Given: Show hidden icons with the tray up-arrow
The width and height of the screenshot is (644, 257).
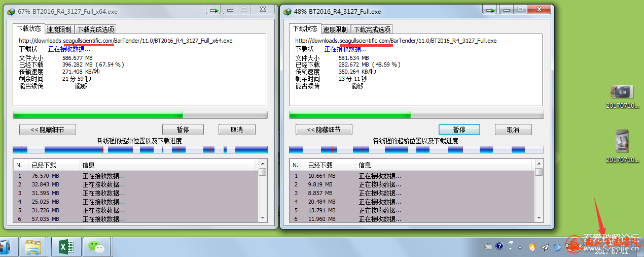Looking at the screenshot, I should point(520,247).
